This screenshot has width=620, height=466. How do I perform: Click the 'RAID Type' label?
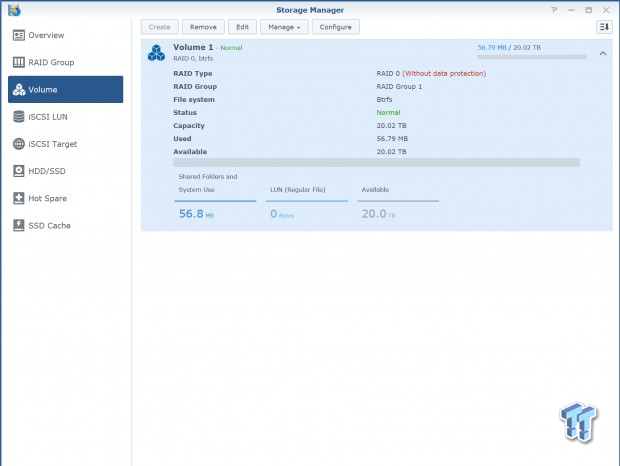[x=193, y=74]
